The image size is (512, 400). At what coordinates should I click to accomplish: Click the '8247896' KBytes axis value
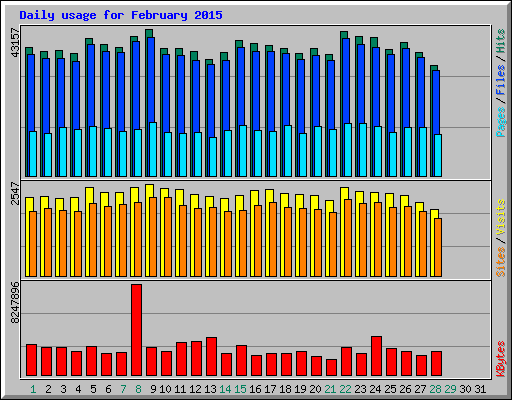[x=15, y=303]
